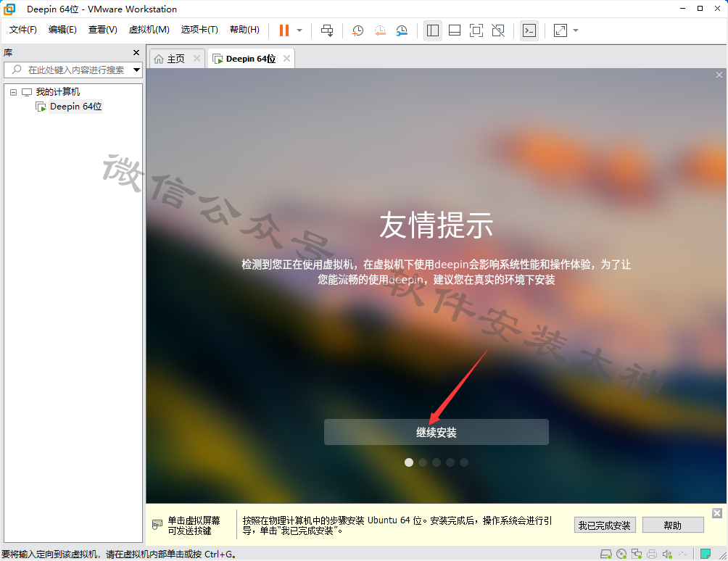Pause the virtual machine with the orange button
Screen dimensions: 728x561
(284, 30)
